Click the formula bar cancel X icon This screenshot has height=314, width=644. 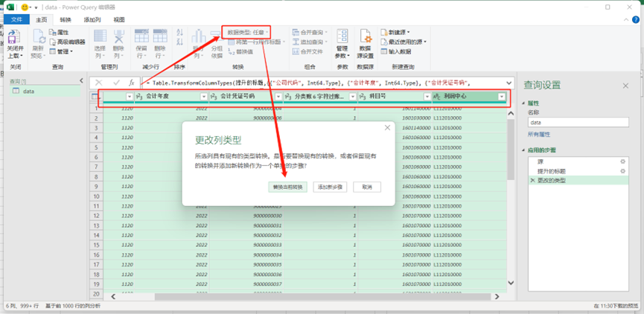tap(98, 83)
